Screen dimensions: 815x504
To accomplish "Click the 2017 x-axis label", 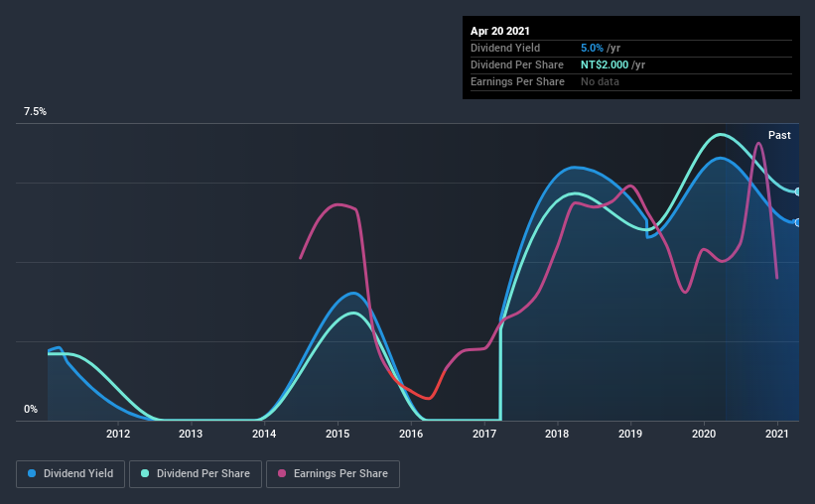I will tap(483, 434).
